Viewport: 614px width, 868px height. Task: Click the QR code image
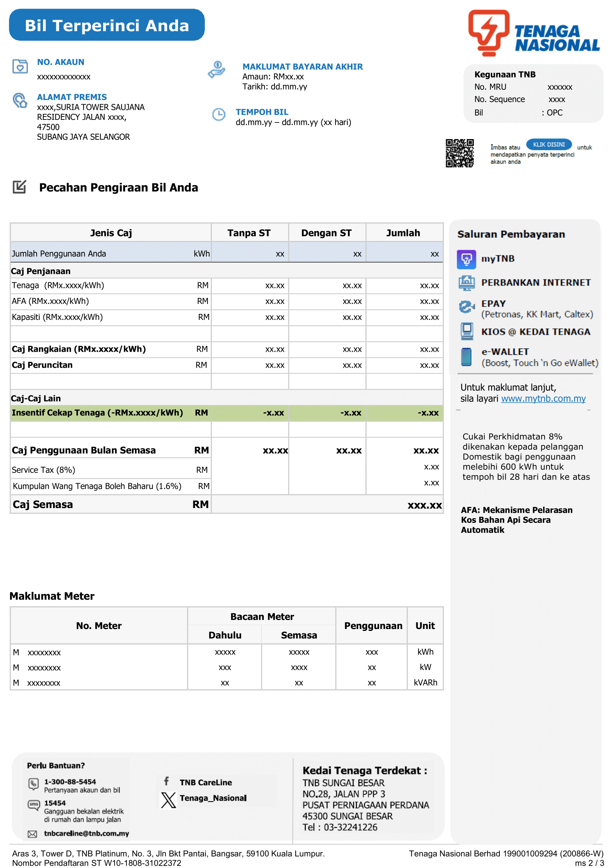click(459, 153)
